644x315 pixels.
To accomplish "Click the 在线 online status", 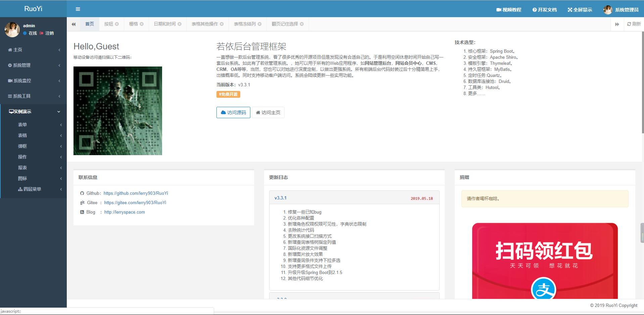I will [30, 33].
